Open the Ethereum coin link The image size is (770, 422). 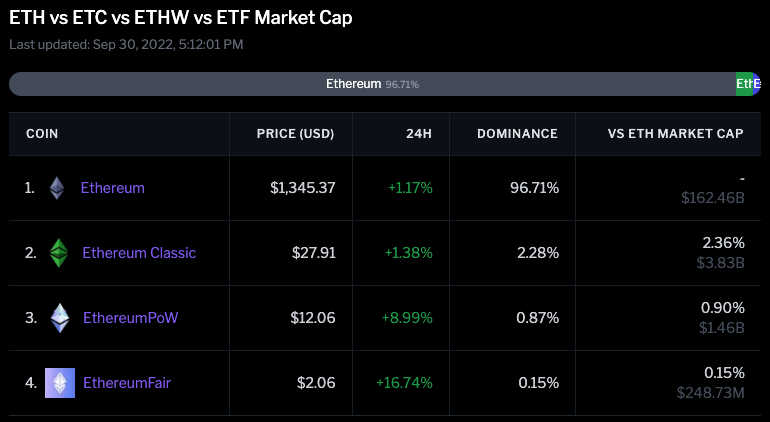pyautogui.click(x=112, y=187)
